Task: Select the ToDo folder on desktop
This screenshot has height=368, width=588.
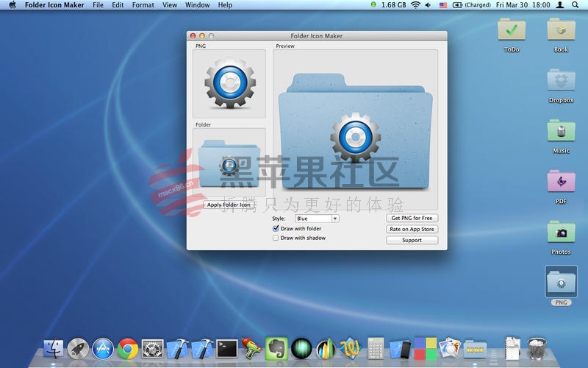Action: point(512,35)
